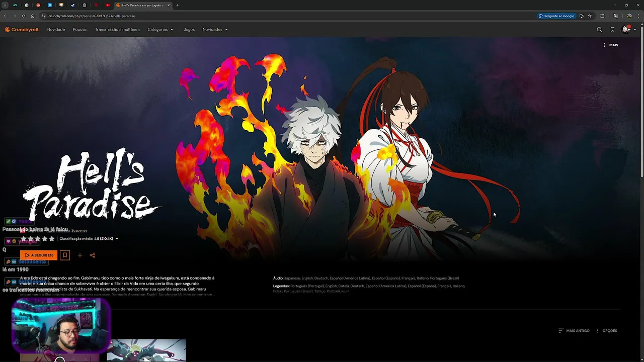Open a new browser tab

pos(177,5)
